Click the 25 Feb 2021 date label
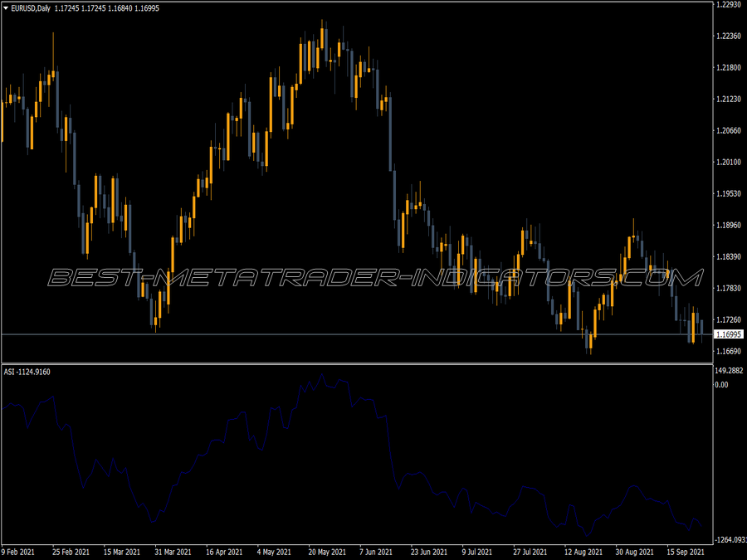747x560 pixels. [71, 553]
